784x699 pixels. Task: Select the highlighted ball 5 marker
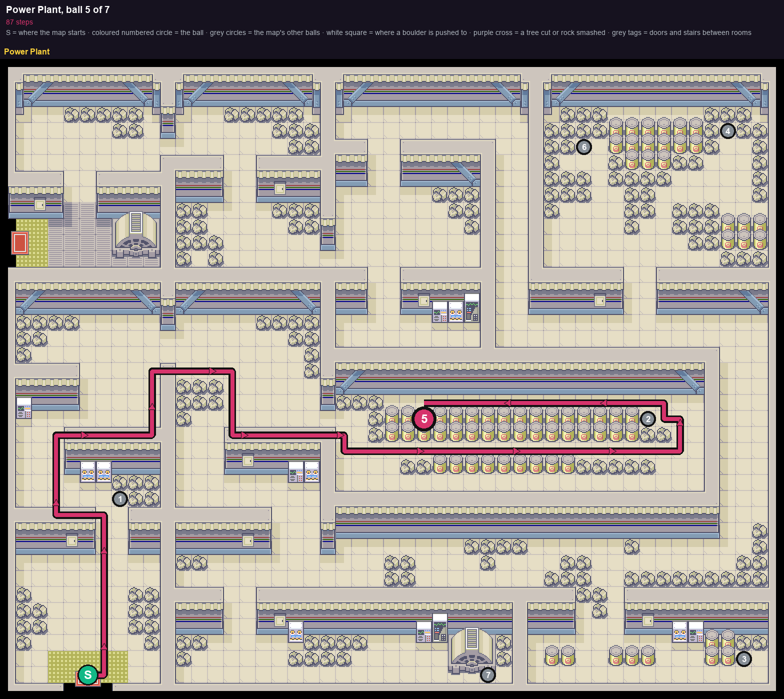tap(424, 419)
